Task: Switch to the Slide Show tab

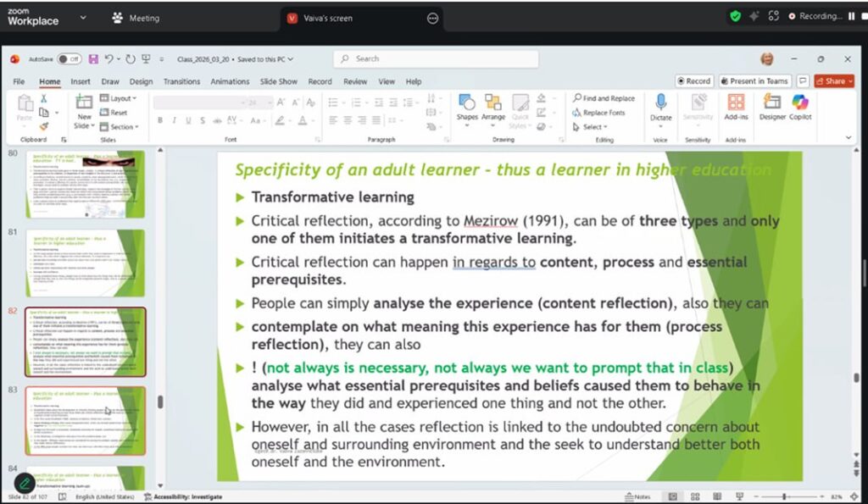Action: point(278,81)
